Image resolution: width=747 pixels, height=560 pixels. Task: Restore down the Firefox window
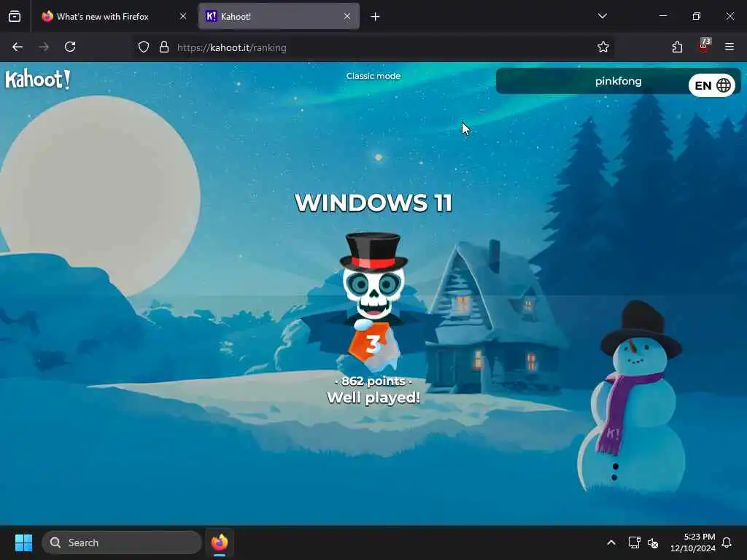coord(696,16)
